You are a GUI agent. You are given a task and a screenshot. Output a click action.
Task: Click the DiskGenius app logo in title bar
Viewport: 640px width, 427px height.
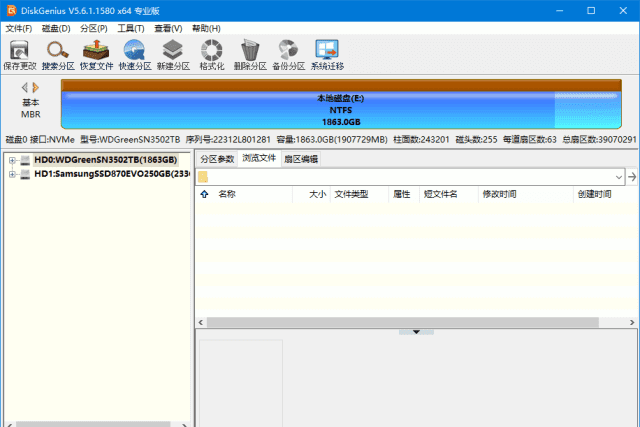click(11, 11)
